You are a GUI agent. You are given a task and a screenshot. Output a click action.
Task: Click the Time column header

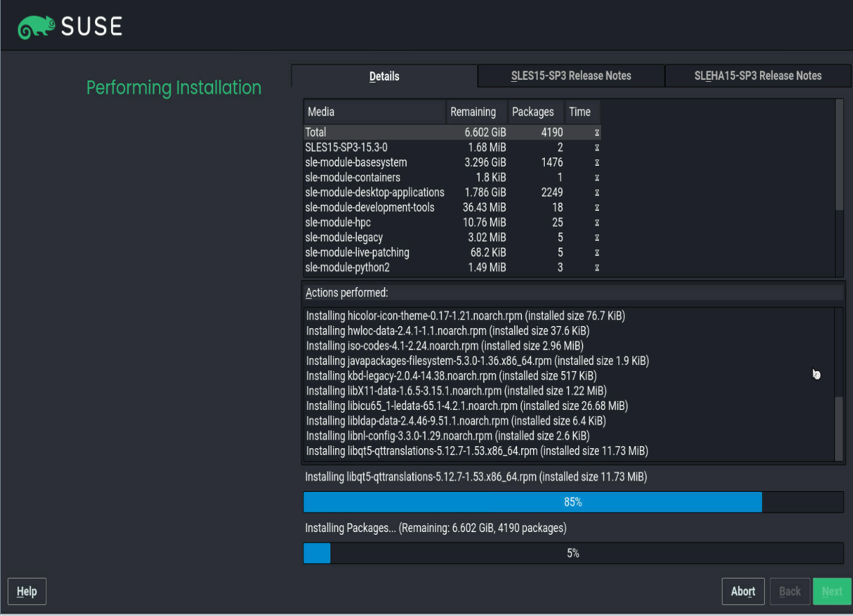[582, 112]
